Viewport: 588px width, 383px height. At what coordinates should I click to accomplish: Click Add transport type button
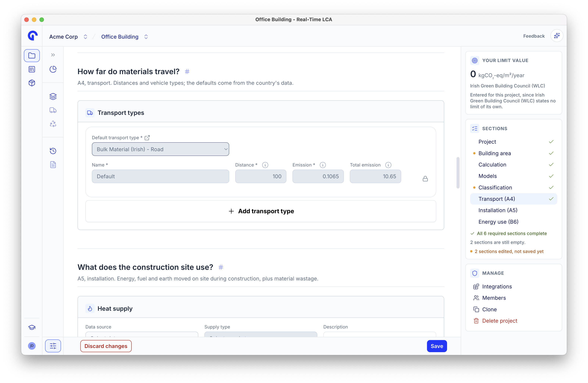pyautogui.click(x=261, y=211)
